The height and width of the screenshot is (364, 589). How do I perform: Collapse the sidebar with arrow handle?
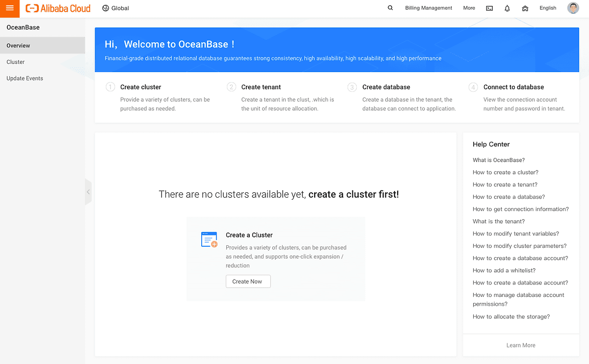click(x=88, y=192)
